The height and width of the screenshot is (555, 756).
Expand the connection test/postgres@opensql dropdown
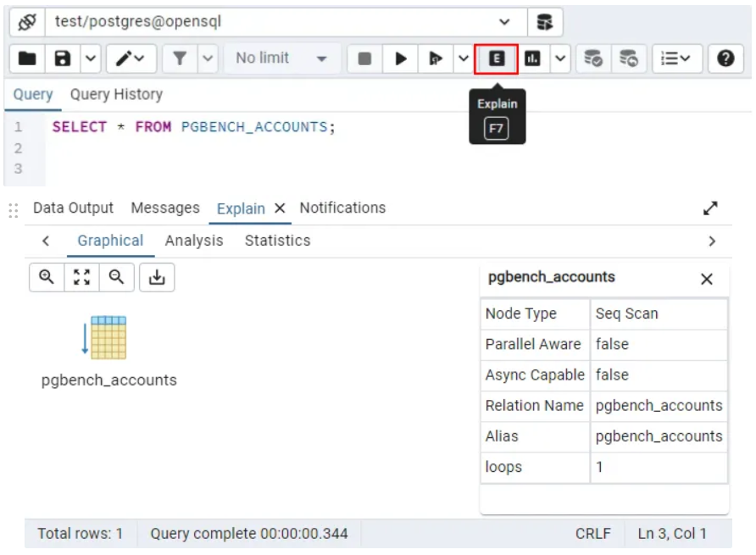click(x=504, y=22)
